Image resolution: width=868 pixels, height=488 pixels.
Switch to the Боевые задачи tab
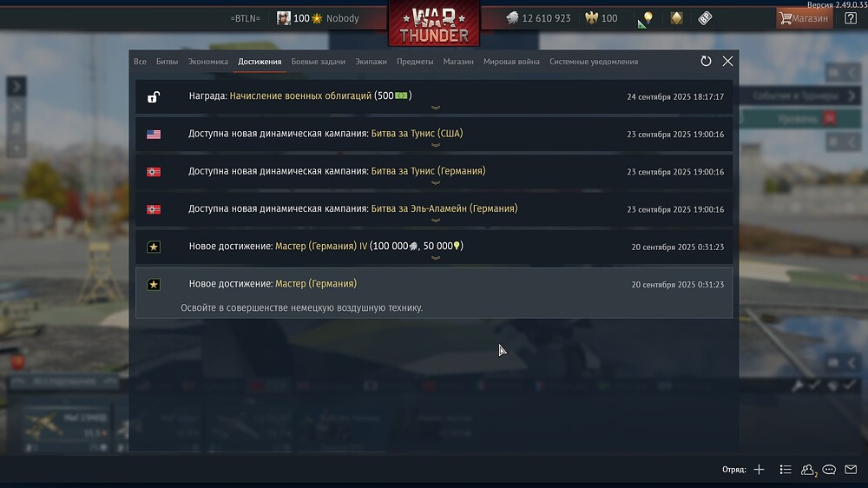click(319, 62)
